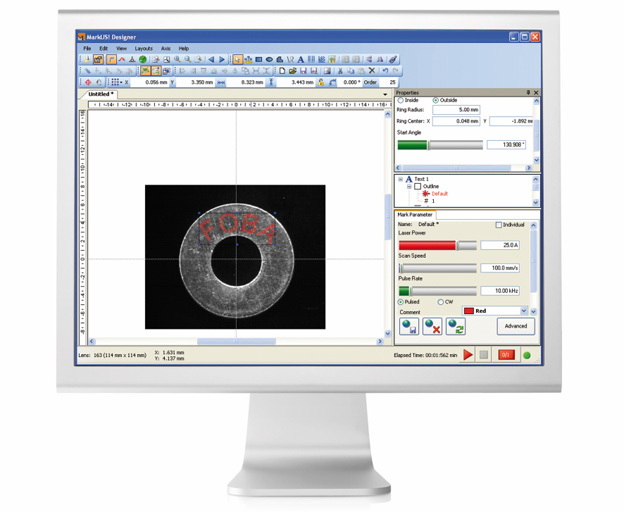Image resolution: width=624 pixels, height=512 pixels.
Task: Click the refresh parameter globe icon
Action: (x=455, y=326)
